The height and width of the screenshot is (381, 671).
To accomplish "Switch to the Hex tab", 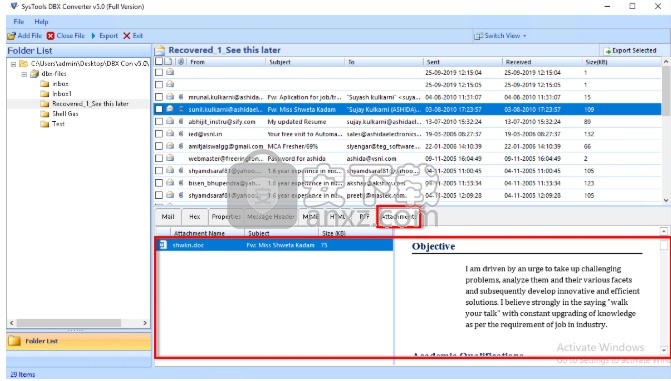I will [195, 217].
